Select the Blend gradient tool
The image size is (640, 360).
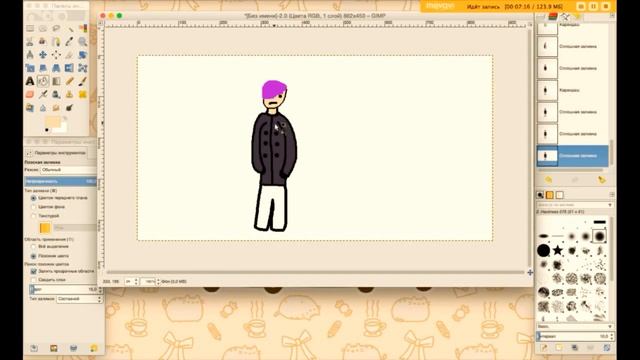point(56,81)
